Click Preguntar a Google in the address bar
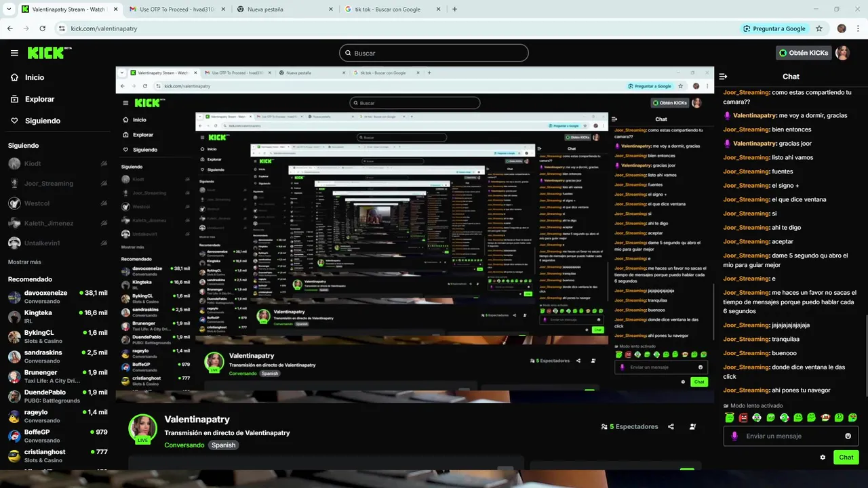Viewport: 868px width, 488px height. (x=774, y=28)
